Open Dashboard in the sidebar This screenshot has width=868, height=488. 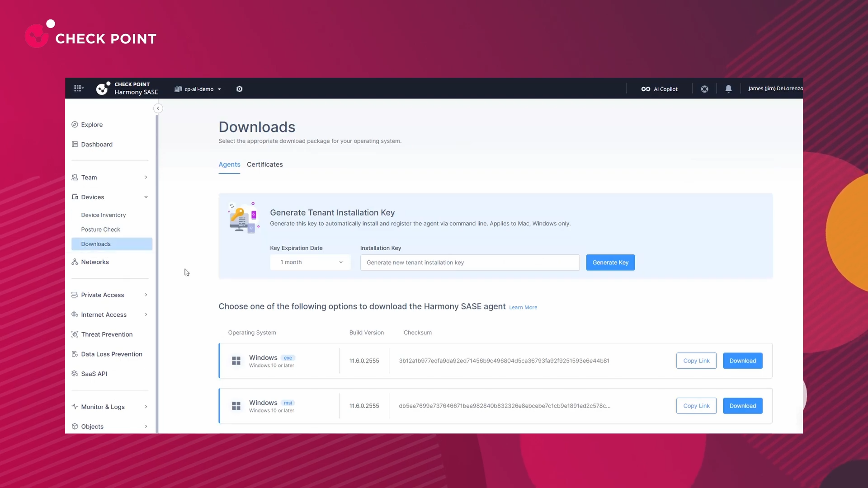click(x=97, y=145)
